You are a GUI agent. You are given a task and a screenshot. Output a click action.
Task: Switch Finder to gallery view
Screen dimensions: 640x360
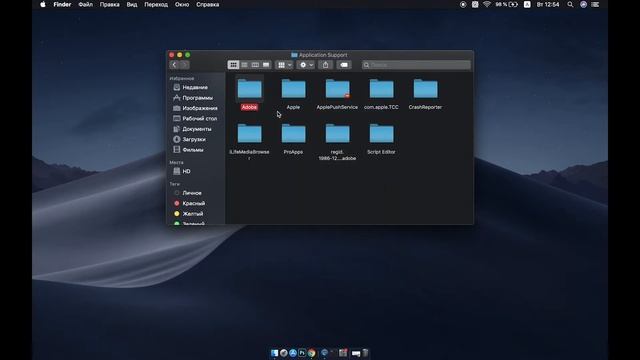[266, 65]
